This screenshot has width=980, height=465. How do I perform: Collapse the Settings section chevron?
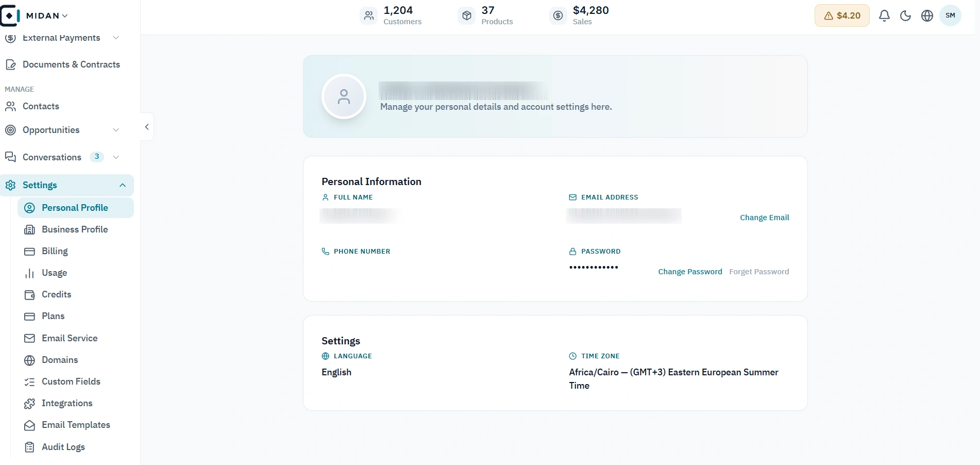pos(123,185)
